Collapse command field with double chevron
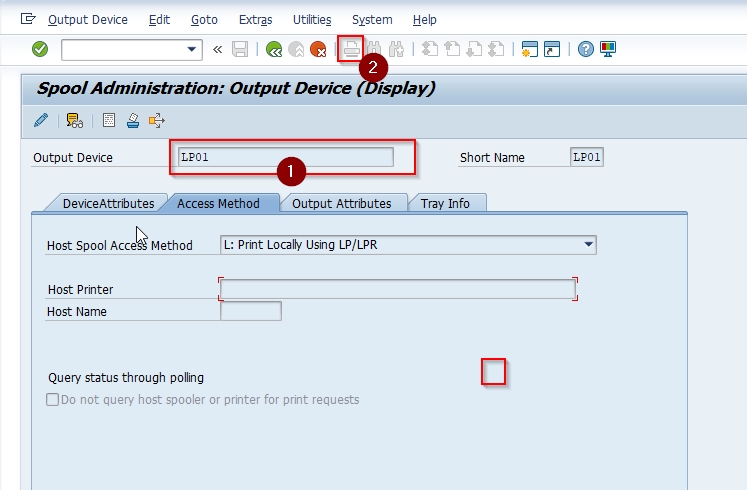Viewport: 747px width, 490px height. click(x=218, y=50)
